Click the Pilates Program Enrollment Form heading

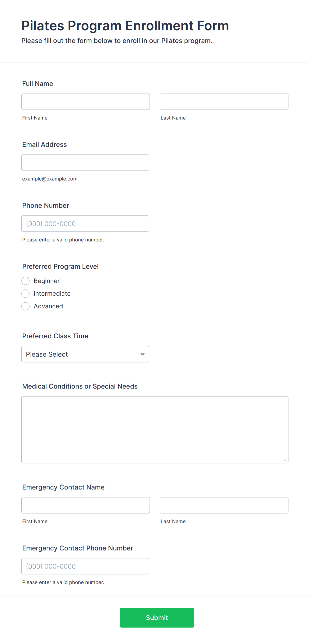(x=125, y=26)
